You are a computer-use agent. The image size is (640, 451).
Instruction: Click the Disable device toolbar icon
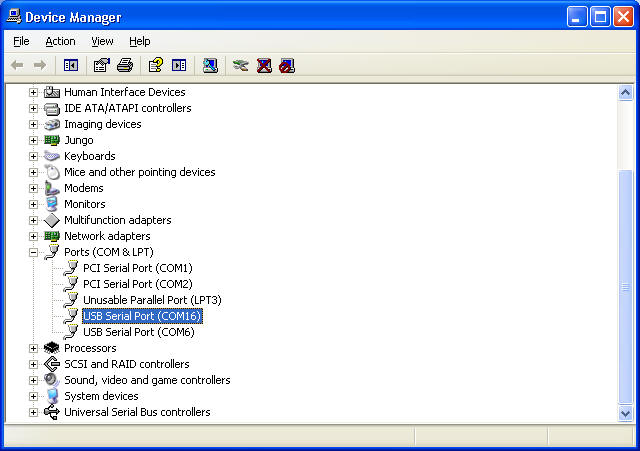[x=287, y=65]
